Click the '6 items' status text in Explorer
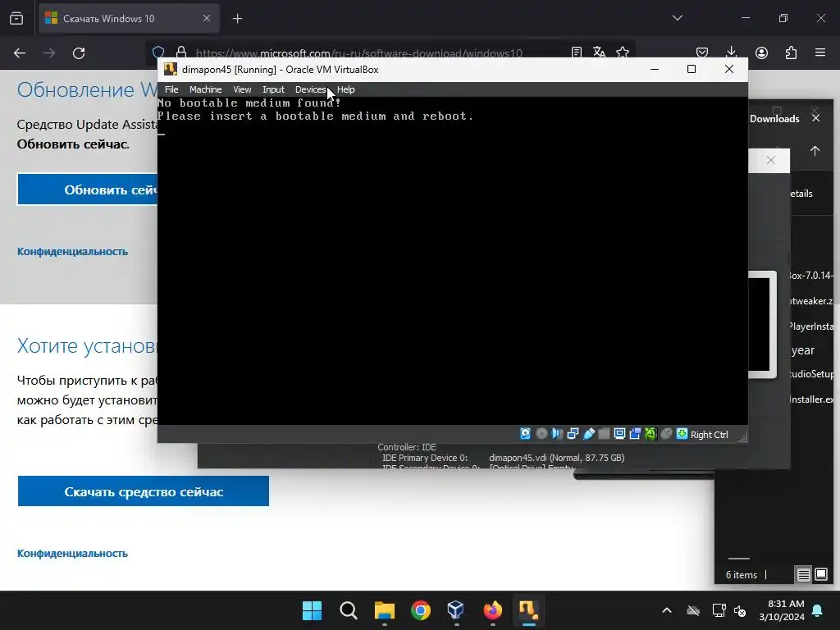840x630 pixels. (x=742, y=575)
